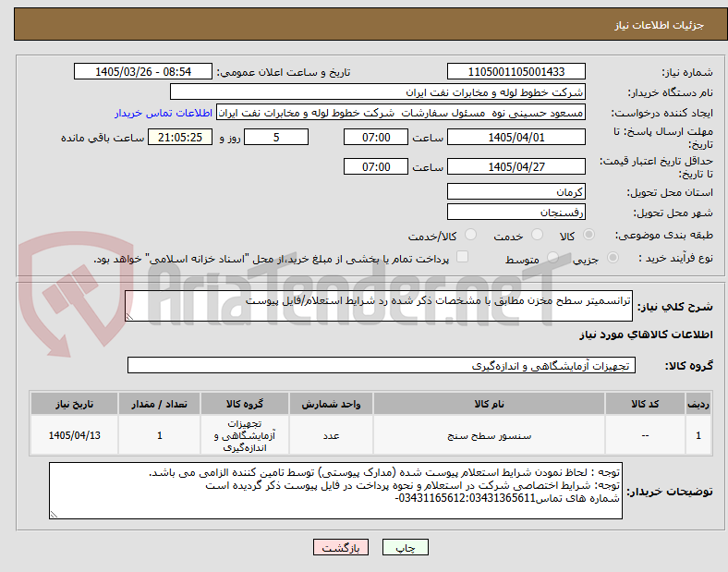Viewport: 728px width, 572px height.
Task: Click the price validity date 1405/04/27
Action: pyautogui.click(x=516, y=166)
